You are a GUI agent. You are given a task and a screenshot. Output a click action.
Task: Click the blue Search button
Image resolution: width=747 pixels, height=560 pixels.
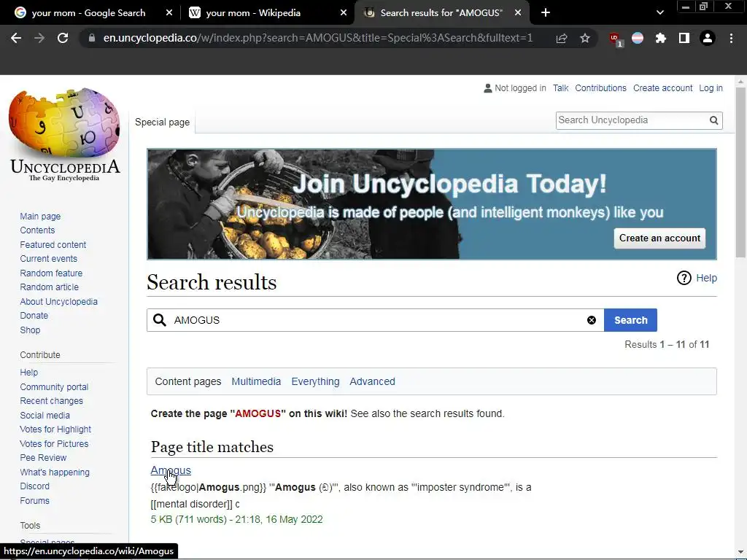tap(630, 320)
